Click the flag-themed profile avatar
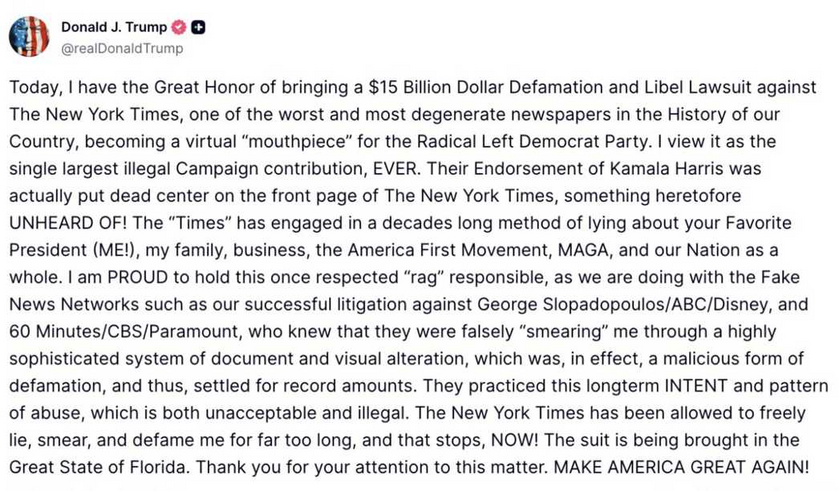This screenshot has height=491, width=839. 28,36
